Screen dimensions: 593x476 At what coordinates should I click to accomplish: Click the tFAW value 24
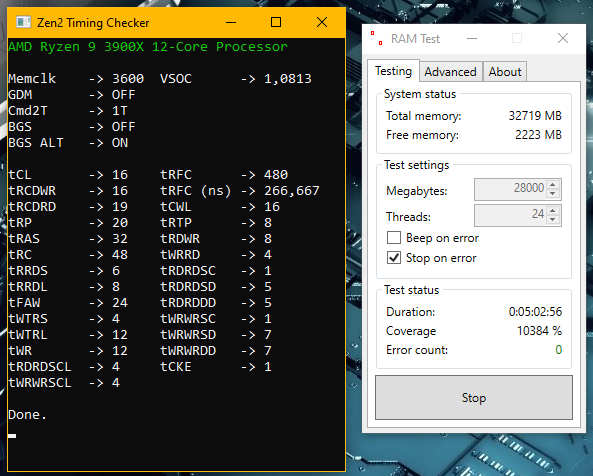tap(120, 302)
